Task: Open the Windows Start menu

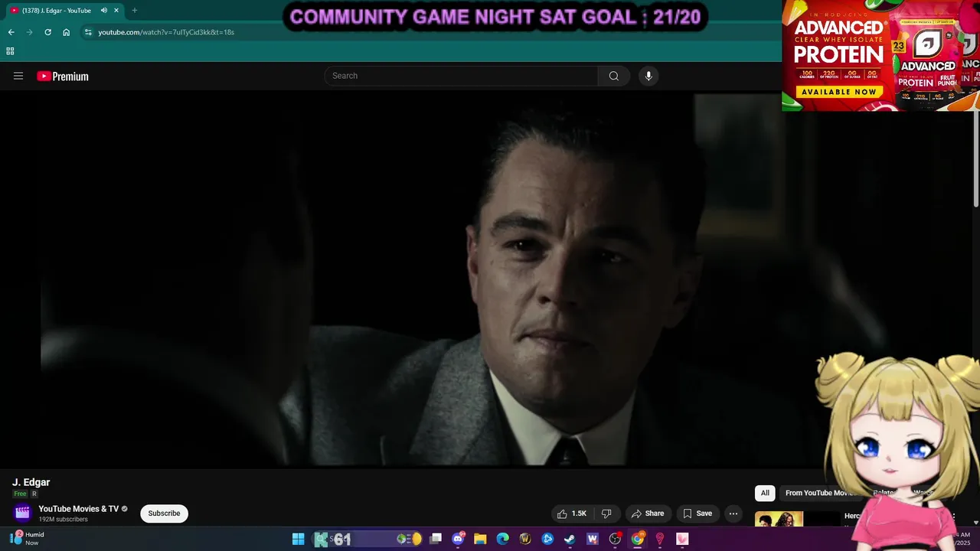Action: (x=298, y=539)
